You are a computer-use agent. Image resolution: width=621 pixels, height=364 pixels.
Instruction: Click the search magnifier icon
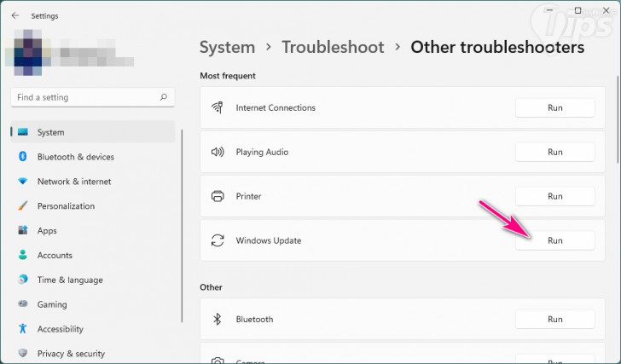click(164, 97)
